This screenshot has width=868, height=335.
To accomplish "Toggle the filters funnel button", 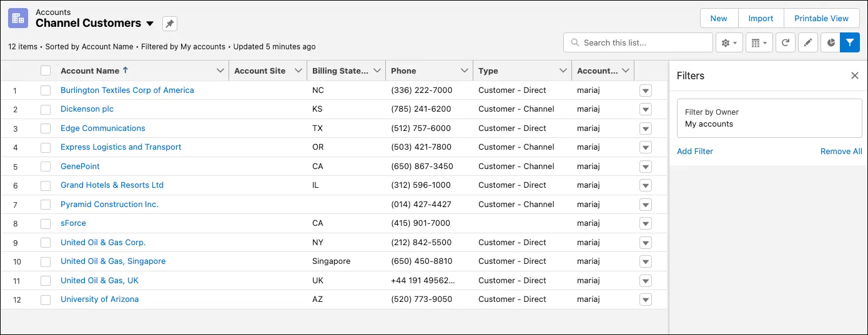I will pyautogui.click(x=850, y=42).
